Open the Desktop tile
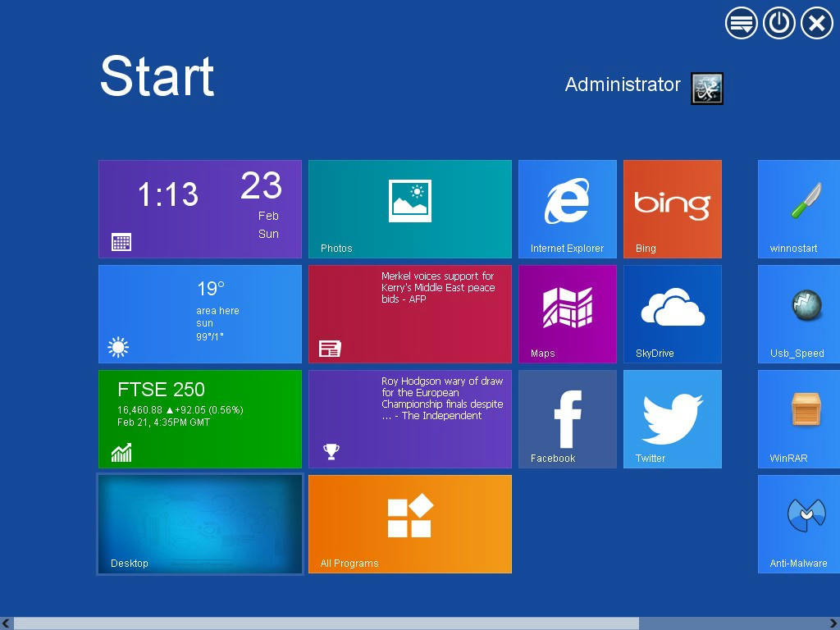 pyautogui.click(x=200, y=524)
